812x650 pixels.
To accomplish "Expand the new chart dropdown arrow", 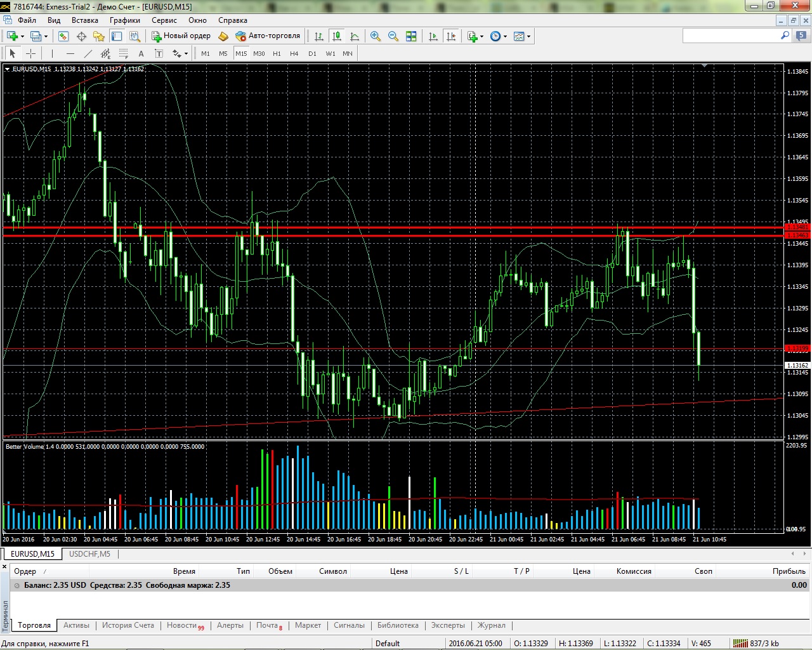I will coord(22,36).
